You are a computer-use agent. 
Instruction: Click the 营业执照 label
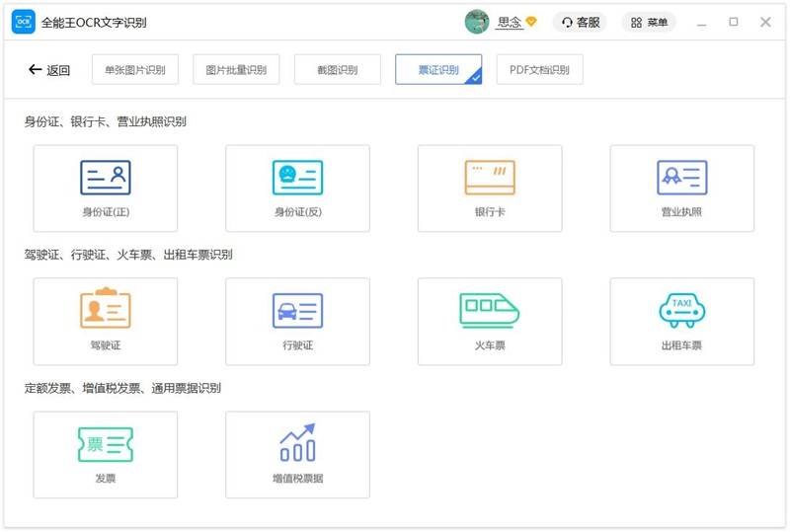tap(681, 212)
